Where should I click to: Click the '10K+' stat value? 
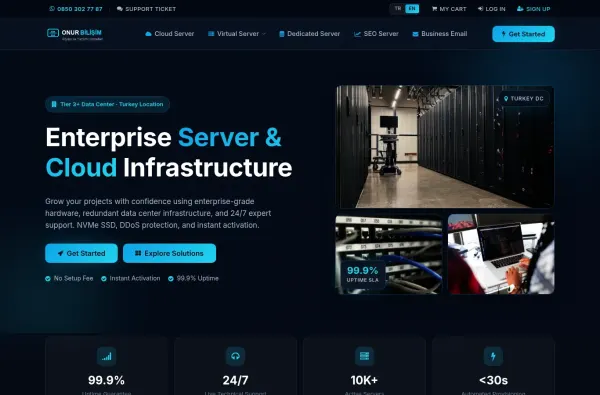pos(364,380)
